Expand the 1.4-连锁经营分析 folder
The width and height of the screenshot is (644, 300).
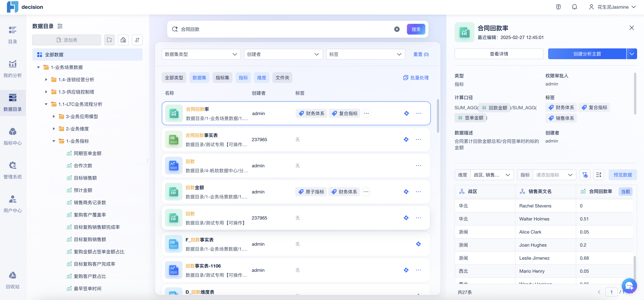46,80
